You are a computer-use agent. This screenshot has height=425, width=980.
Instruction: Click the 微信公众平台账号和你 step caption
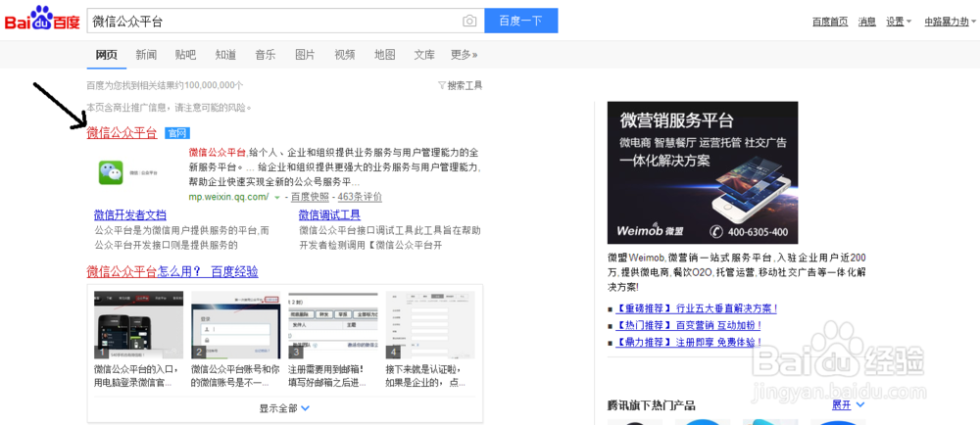(x=234, y=375)
